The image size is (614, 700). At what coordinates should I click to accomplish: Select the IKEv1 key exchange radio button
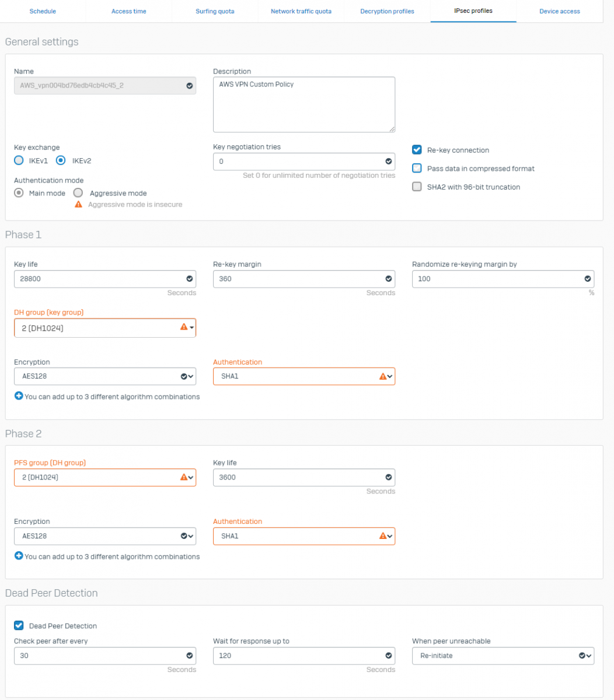click(x=19, y=160)
